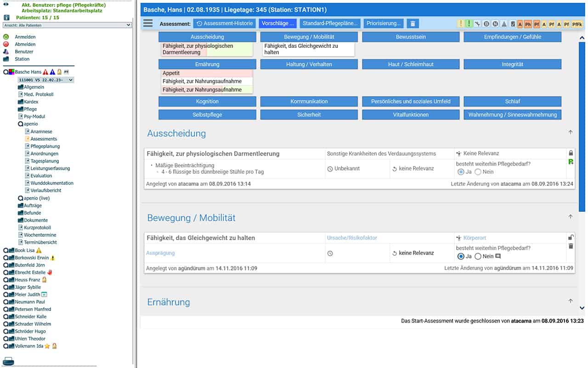
Task: Click the Assessment-Historie button
Action: click(225, 23)
